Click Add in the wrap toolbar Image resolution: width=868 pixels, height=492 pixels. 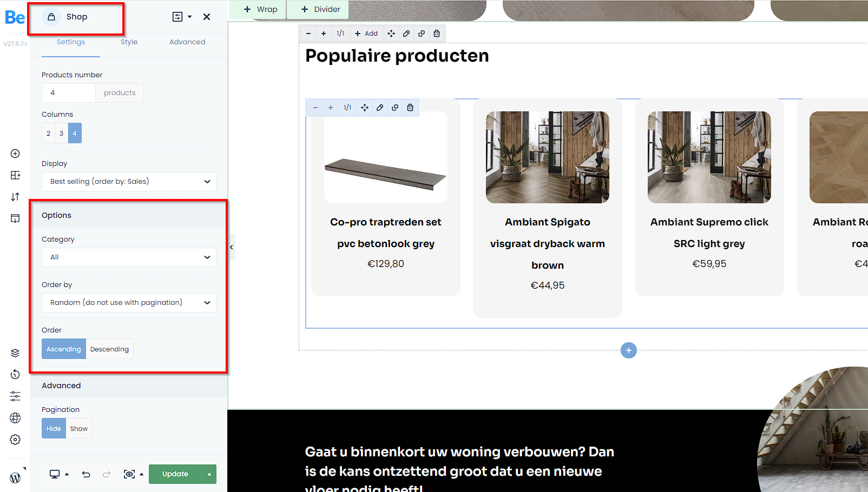366,34
